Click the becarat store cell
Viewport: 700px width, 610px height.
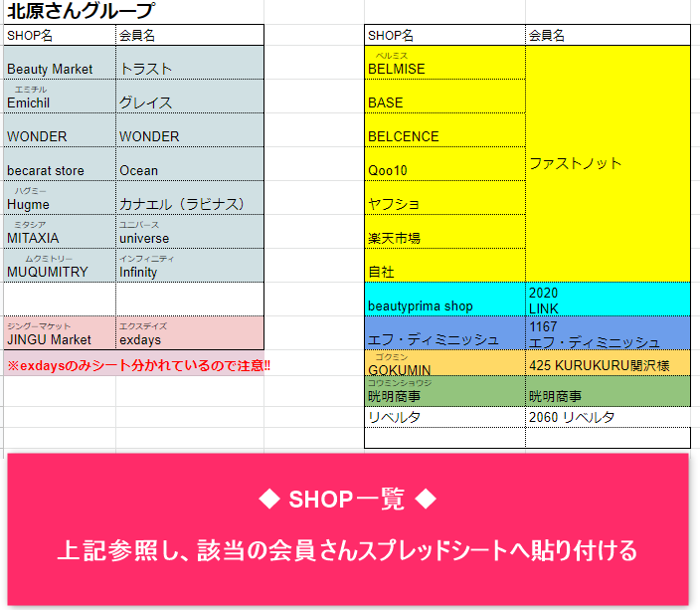[60, 163]
